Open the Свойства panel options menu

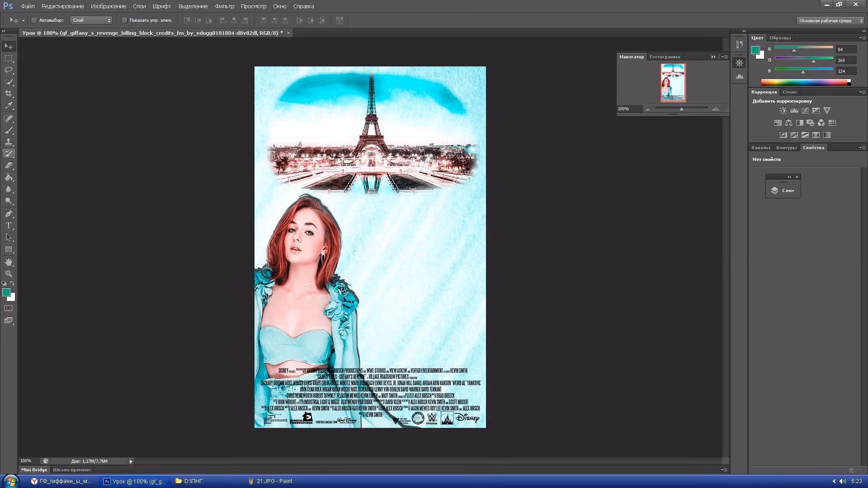pyautogui.click(x=862, y=147)
